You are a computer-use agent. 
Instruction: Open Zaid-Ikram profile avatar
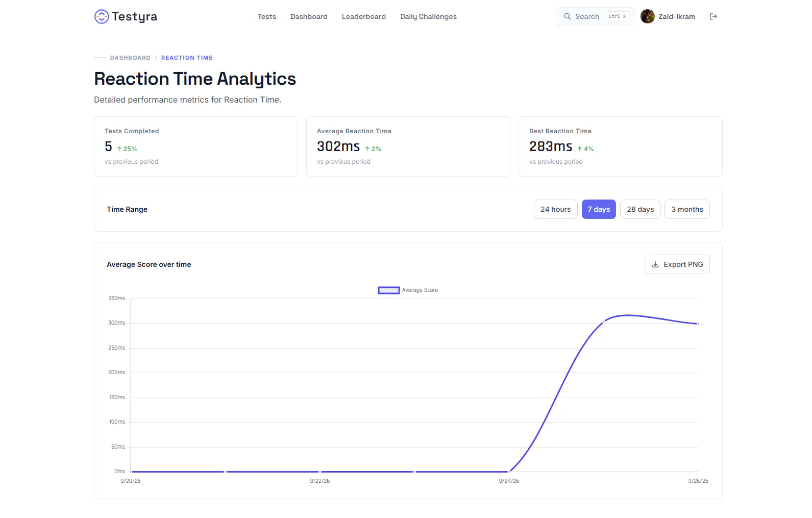648,16
